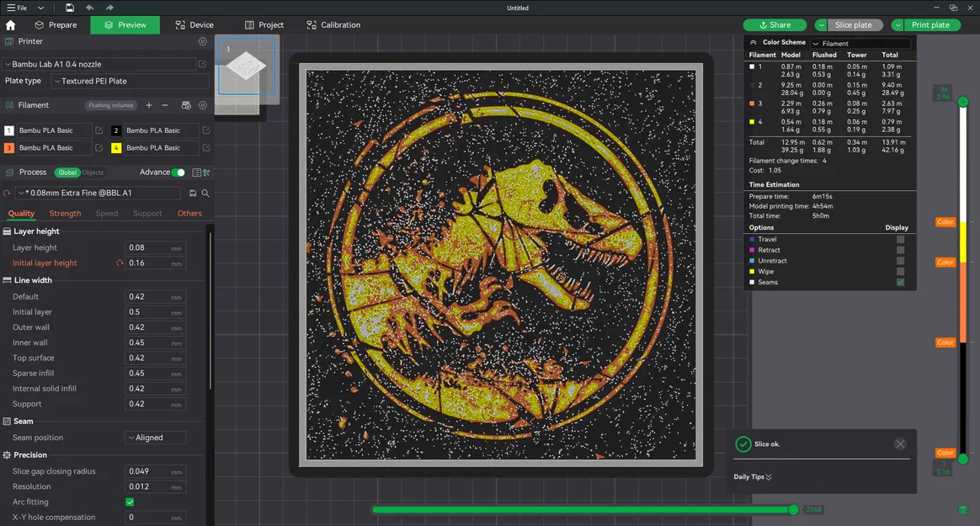980x526 pixels.
Task: Search process settings parameters
Action: [x=205, y=192]
